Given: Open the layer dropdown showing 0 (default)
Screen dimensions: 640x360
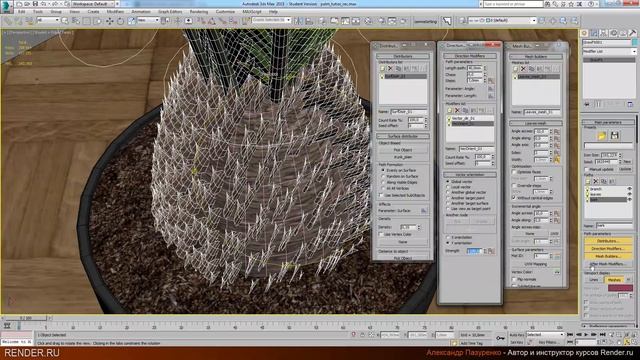Looking at the screenshot, I should pos(502,20).
